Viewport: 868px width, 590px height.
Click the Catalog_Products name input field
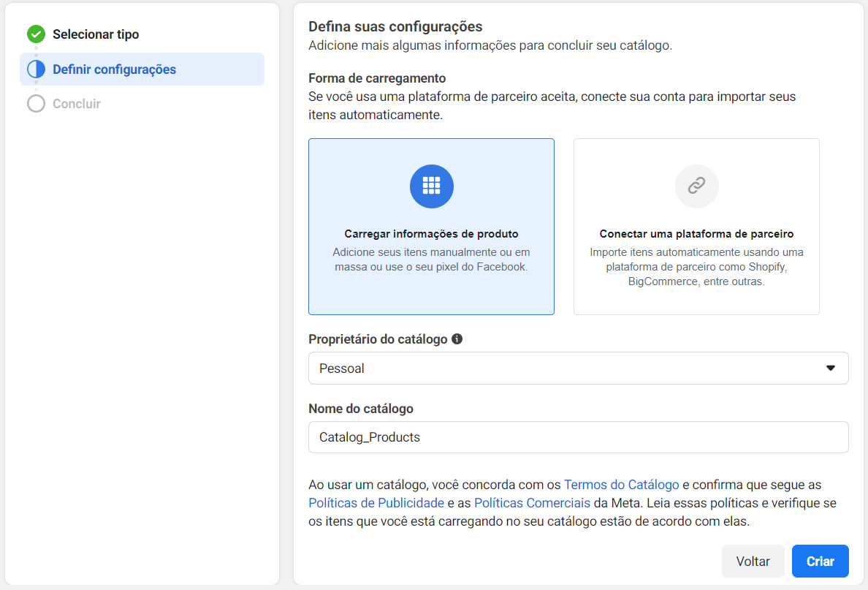[x=577, y=437]
